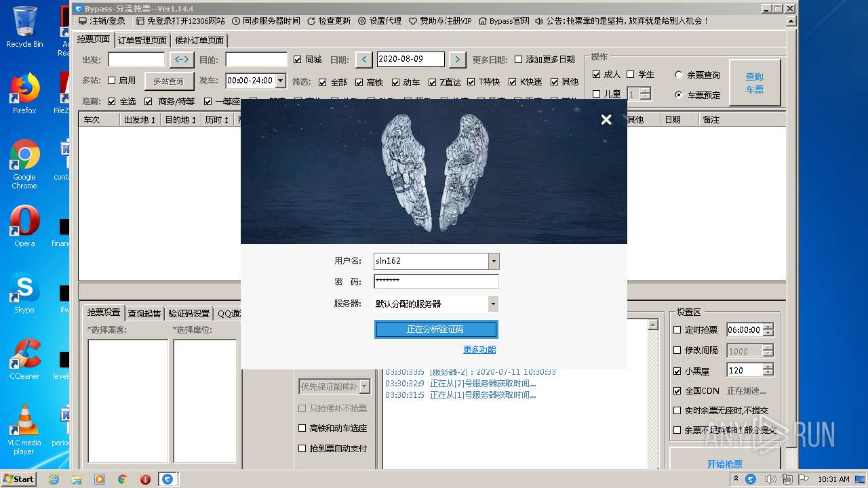Open 免登录打开12306网站 from the toolbar

tap(181, 21)
